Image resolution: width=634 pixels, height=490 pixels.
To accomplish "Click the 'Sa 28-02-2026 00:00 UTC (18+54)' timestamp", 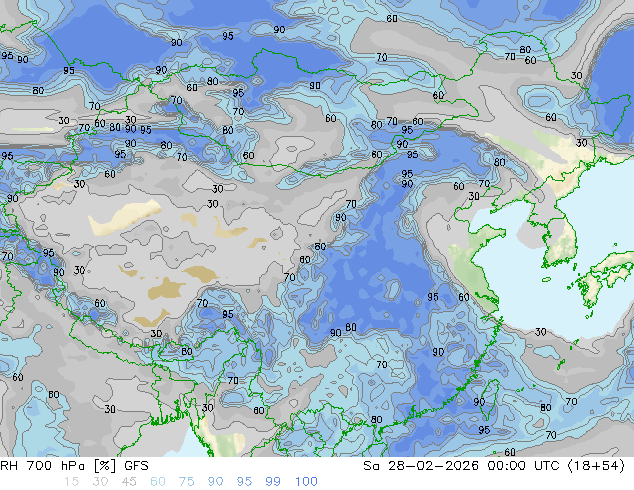I will [x=494, y=466].
